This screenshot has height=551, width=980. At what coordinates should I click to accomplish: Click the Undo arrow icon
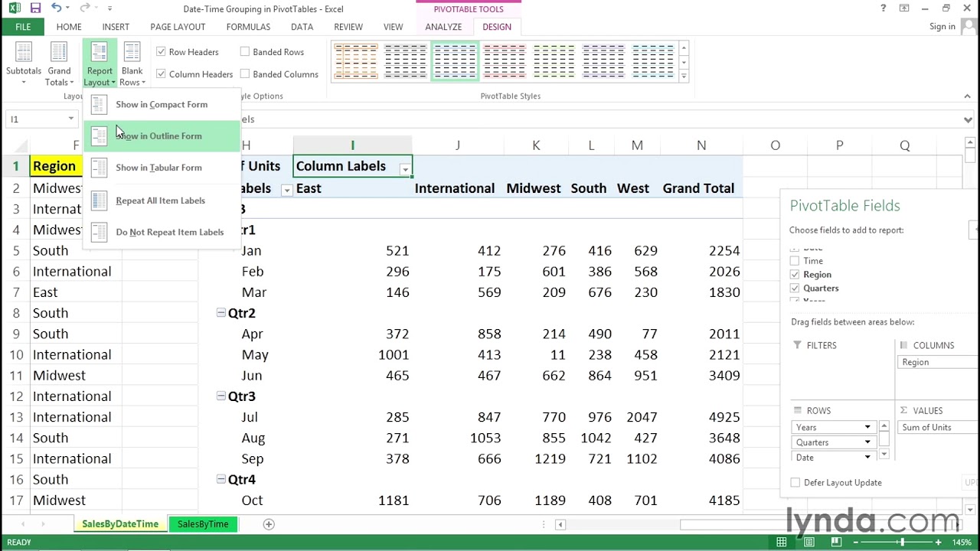[56, 8]
